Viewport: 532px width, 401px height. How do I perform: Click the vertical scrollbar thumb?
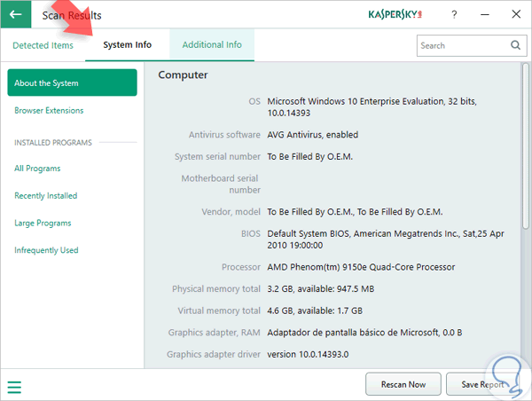[526, 146]
